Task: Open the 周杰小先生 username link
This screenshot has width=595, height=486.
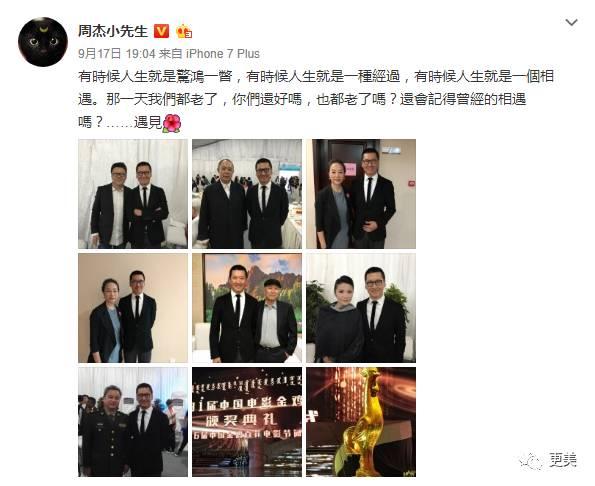Action: [113, 31]
